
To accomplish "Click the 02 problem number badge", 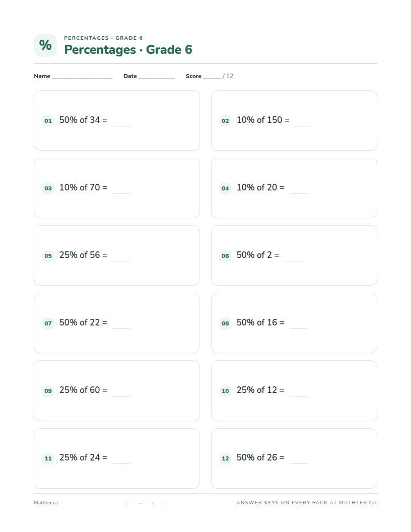I will tap(225, 121).
